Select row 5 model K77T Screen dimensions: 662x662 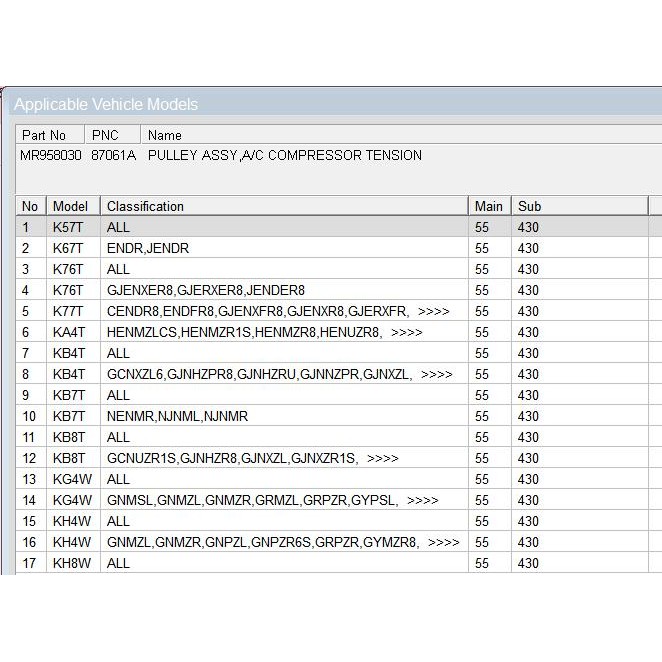[x=68, y=311]
